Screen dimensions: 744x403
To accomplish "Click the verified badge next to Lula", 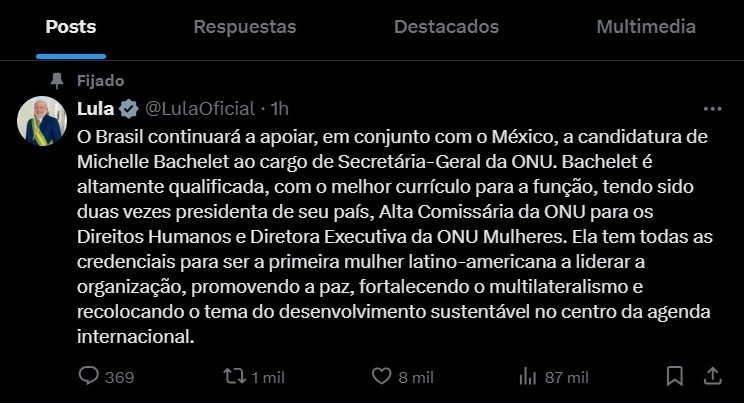I will tap(129, 108).
